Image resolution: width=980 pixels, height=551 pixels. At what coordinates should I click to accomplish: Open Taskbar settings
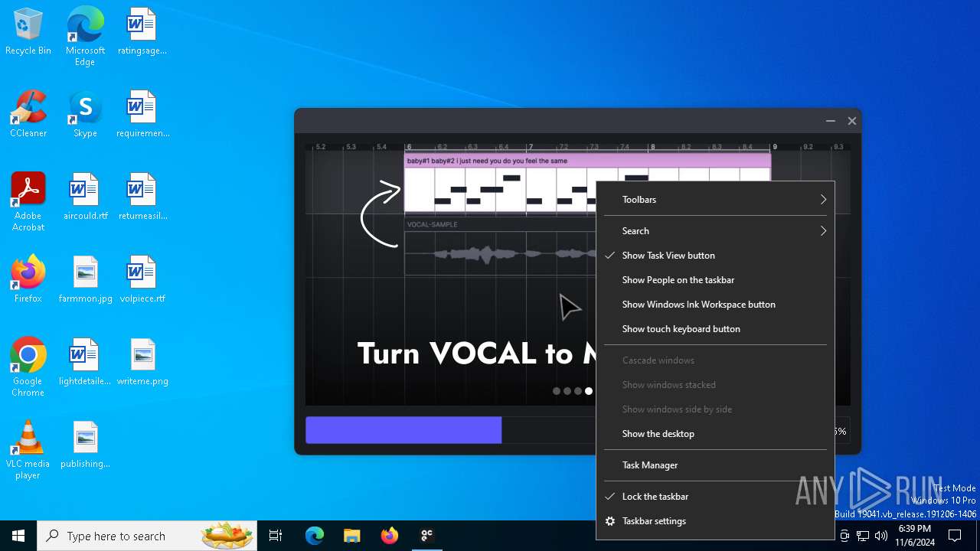pos(715,521)
